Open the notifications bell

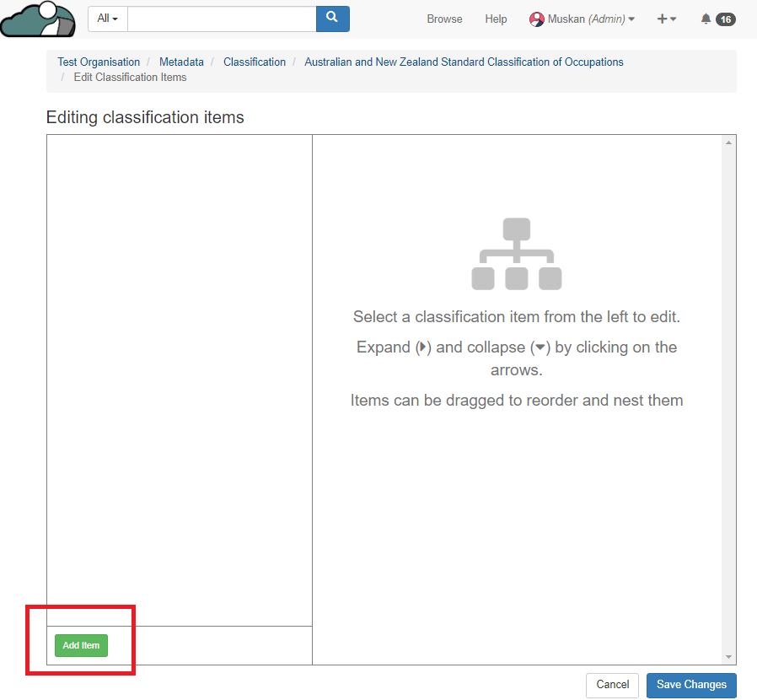tap(706, 19)
